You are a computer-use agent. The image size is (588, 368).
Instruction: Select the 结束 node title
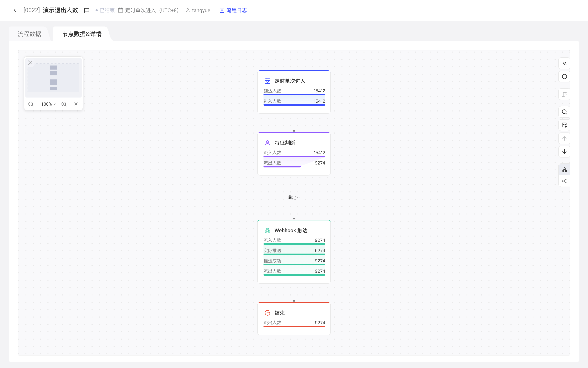click(x=279, y=313)
